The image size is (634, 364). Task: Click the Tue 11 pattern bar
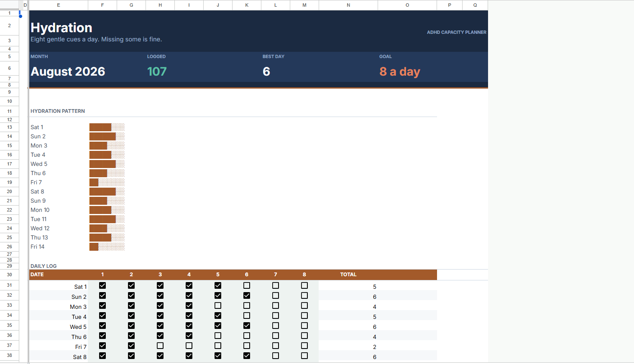107,219
